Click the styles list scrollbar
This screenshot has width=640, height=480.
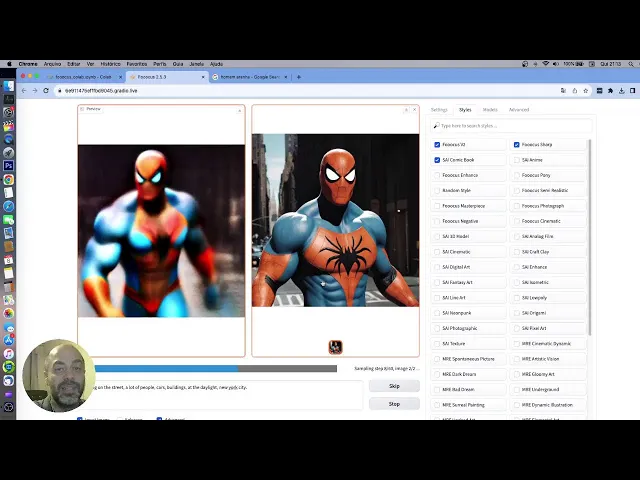pos(590,237)
